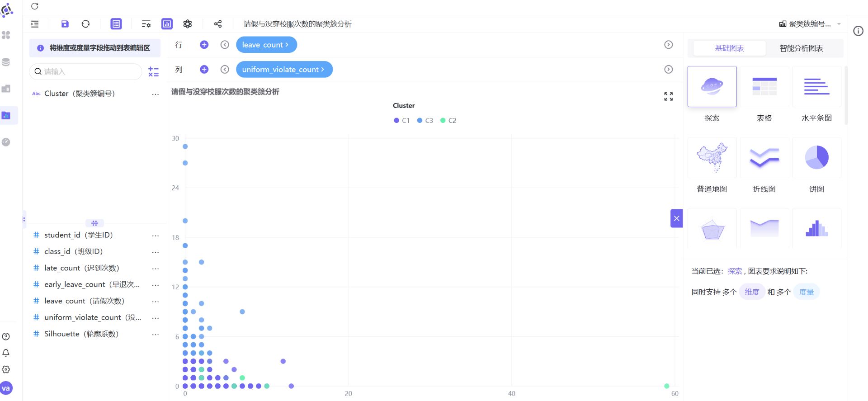Click the left arrow on row shelf
The image size is (868, 401).
(x=225, y=45)
